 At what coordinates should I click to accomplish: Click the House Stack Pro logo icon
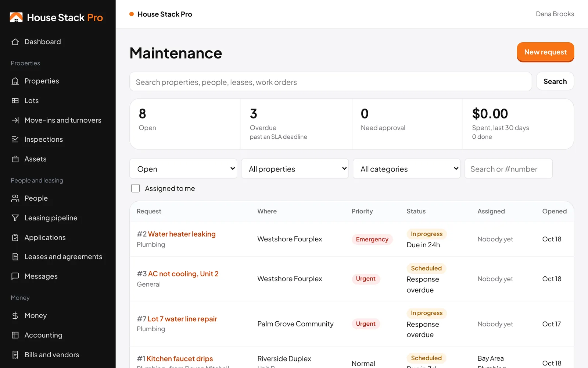[16, 17]
